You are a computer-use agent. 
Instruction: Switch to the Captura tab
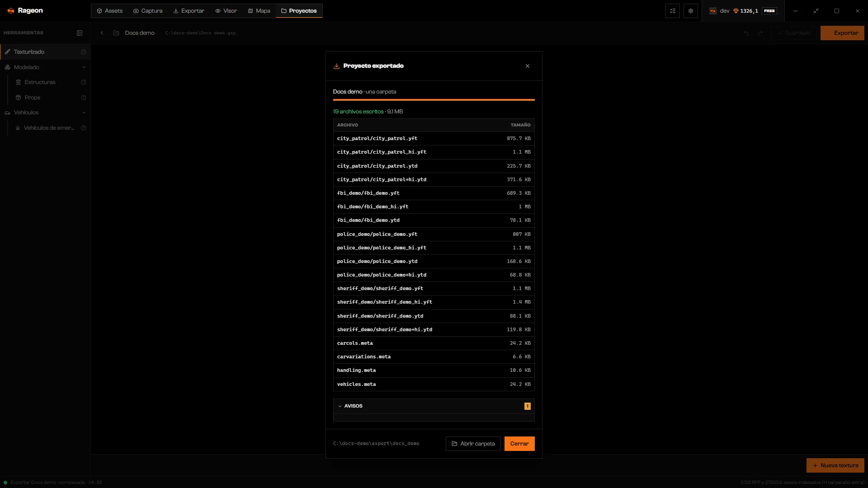148,11
